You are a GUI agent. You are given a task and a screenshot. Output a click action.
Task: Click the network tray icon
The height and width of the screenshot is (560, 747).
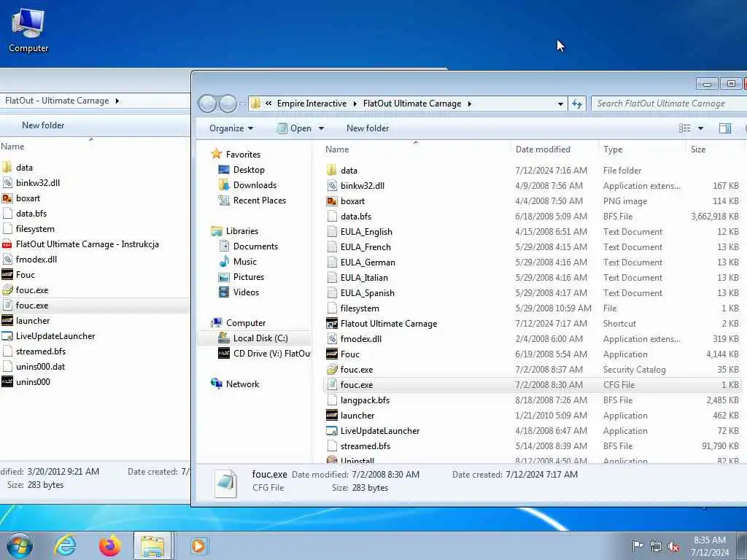coord(656,546)
